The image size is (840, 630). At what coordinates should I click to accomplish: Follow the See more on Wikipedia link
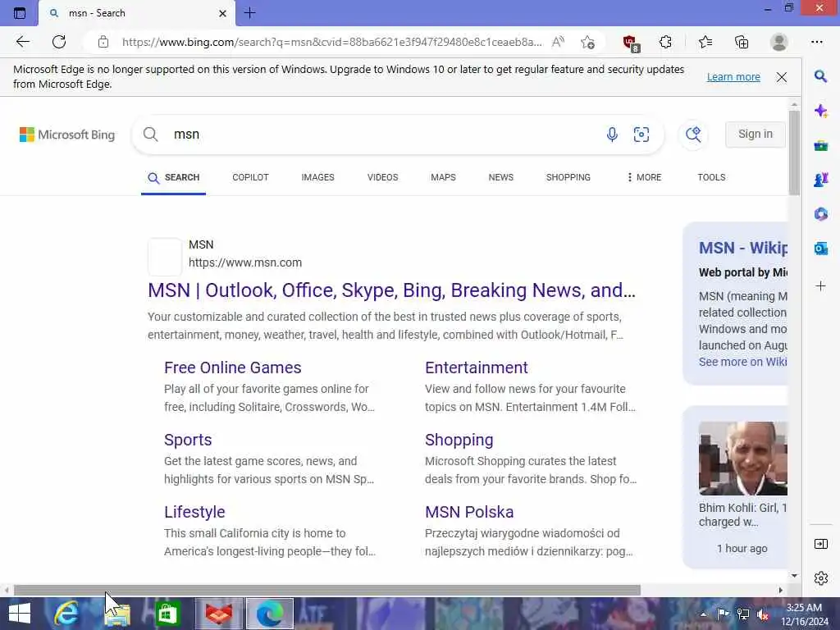pos(743,362)
